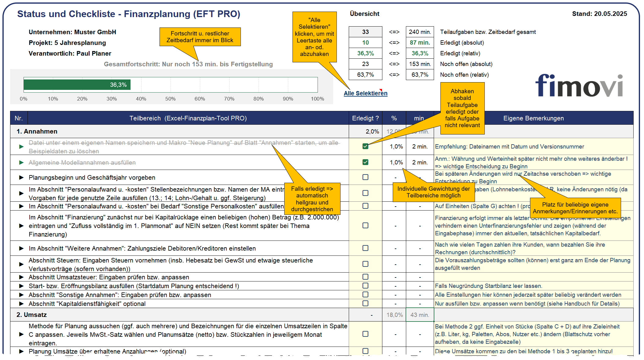Check 'Start- bzw. Eröffnungsbilanz ausfüllen' checkbox

(365, 286)
